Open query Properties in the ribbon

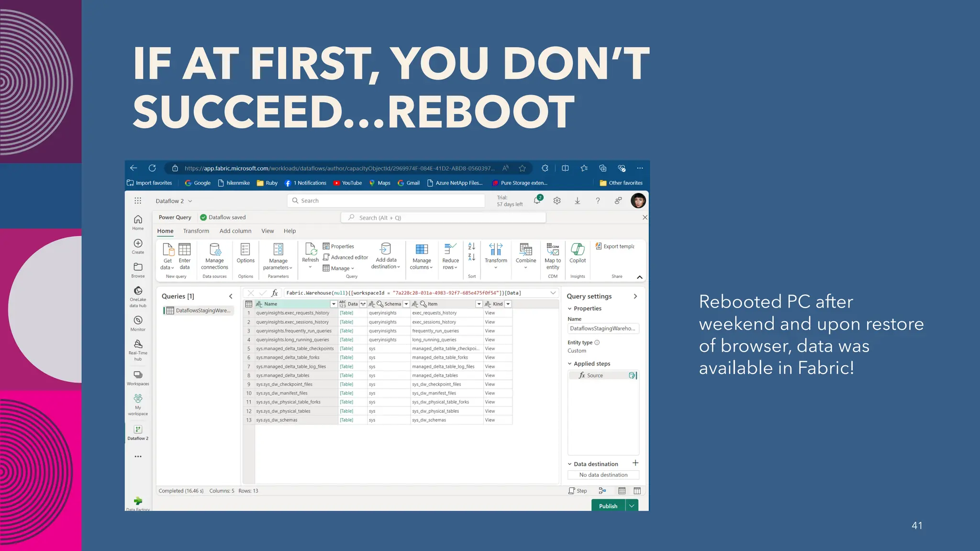[x=338, y=246]
